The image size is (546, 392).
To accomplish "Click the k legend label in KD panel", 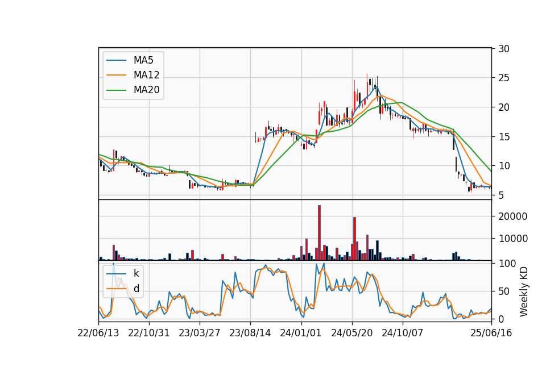I will click(136, 273).
